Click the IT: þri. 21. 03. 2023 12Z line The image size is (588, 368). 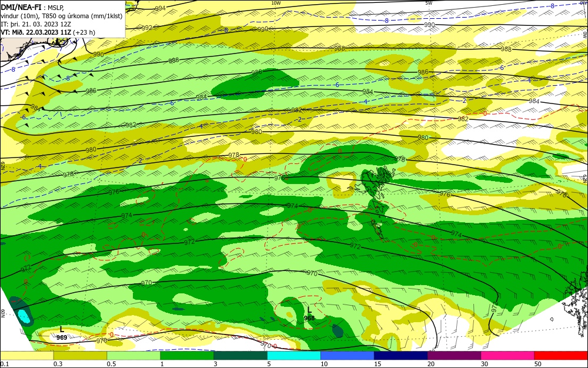[36, 24]
